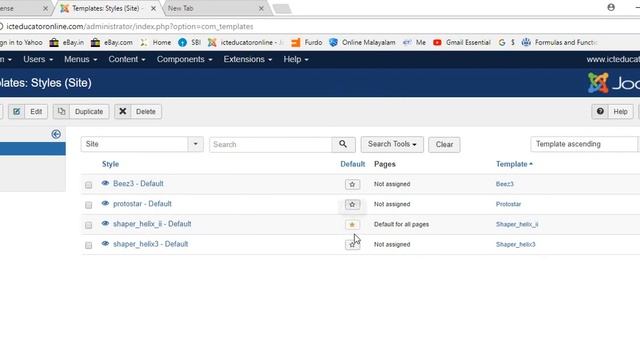Preview protostar - Default via eye icon

(x=105, y=203)
